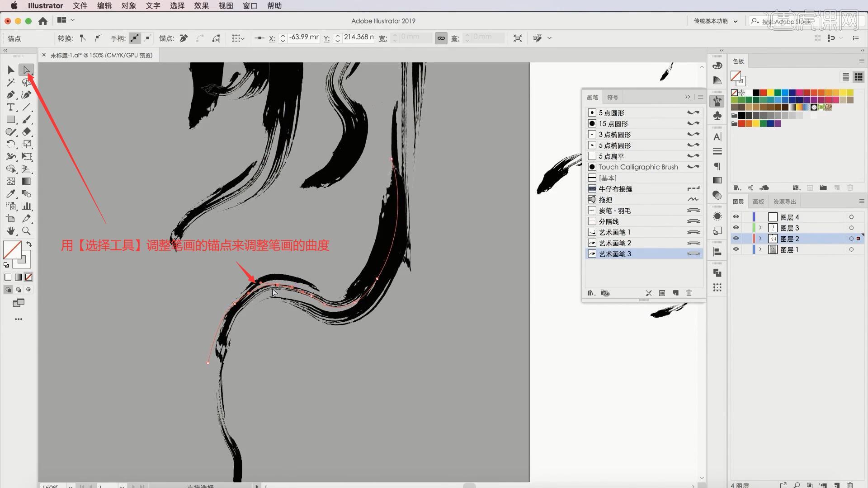Click 图层 4 in Layers panel

pyautogui.click(x=790, y=216)
